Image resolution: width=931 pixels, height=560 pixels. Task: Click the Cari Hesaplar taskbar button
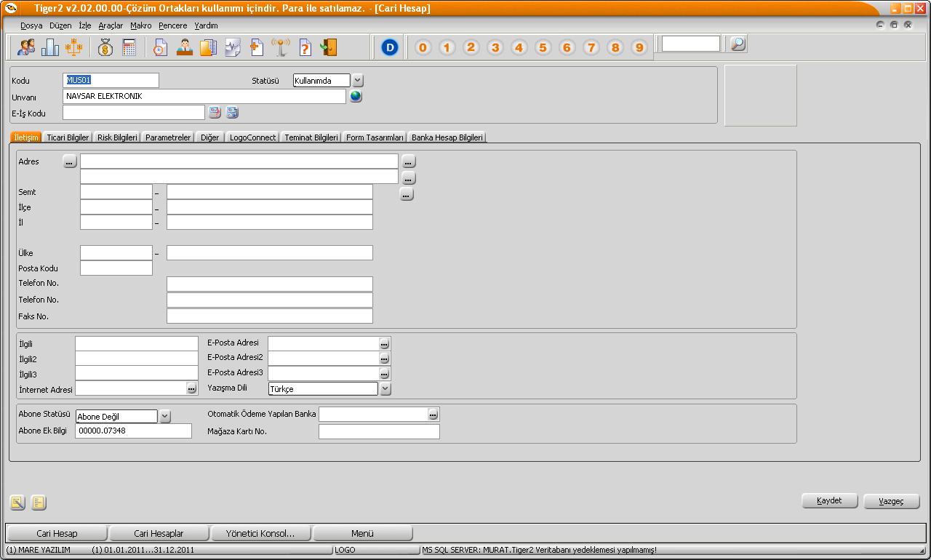coord(159,533)
